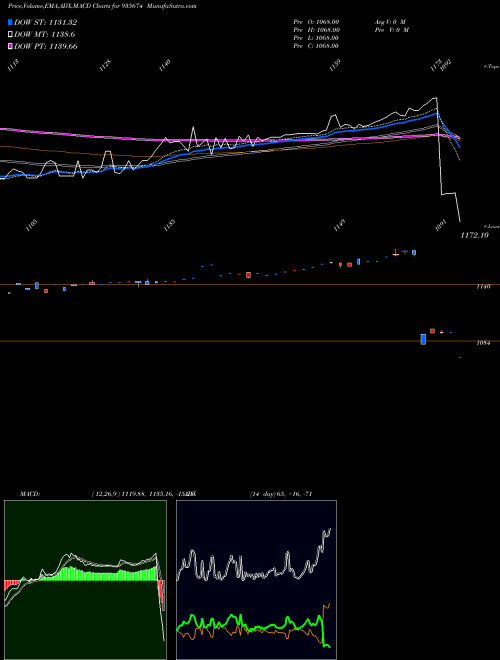Select the 'DOW PT: 1139.66' legend text
Image resolution: width=500 pixels, height=660 pixels.
[x=45, y=46]
